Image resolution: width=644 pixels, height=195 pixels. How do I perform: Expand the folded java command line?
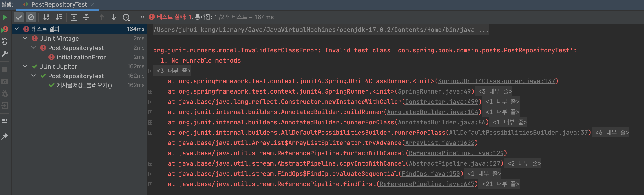[x=321, y=30]
